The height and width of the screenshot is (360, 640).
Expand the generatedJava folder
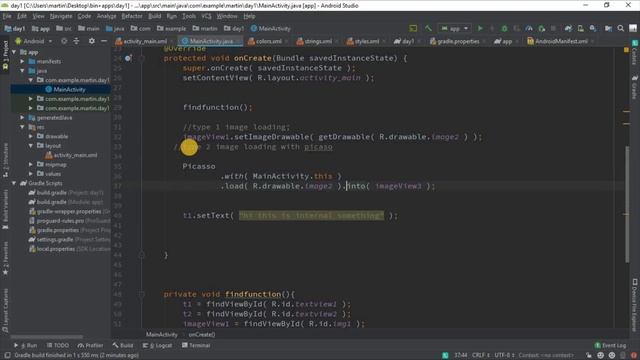tap(23, 118)
